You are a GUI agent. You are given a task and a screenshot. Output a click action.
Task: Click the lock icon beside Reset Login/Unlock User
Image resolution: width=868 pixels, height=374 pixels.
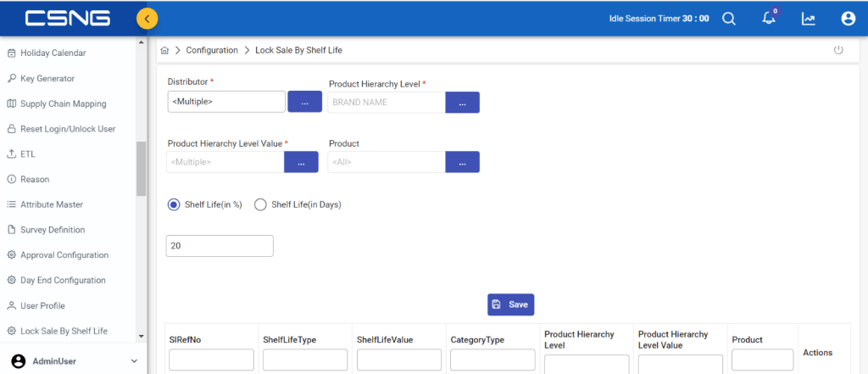(x=11, y=129)
